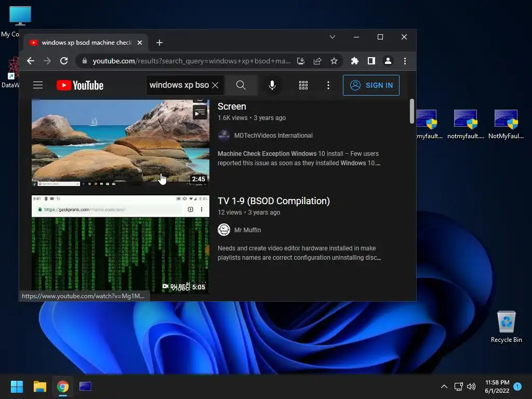Open the YouTube hamburger guide menu
Image resolution: width=532 pixels, height=399 pixels.
[38, 85]
